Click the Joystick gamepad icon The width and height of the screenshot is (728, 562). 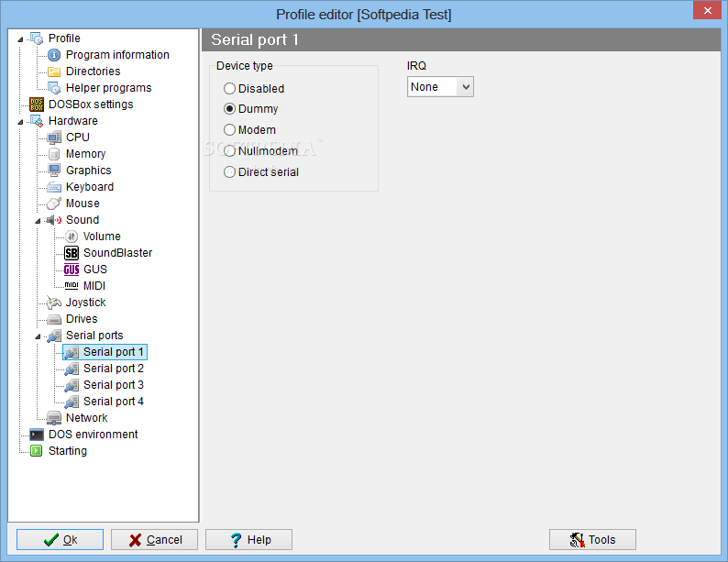[x=54, y=303]
